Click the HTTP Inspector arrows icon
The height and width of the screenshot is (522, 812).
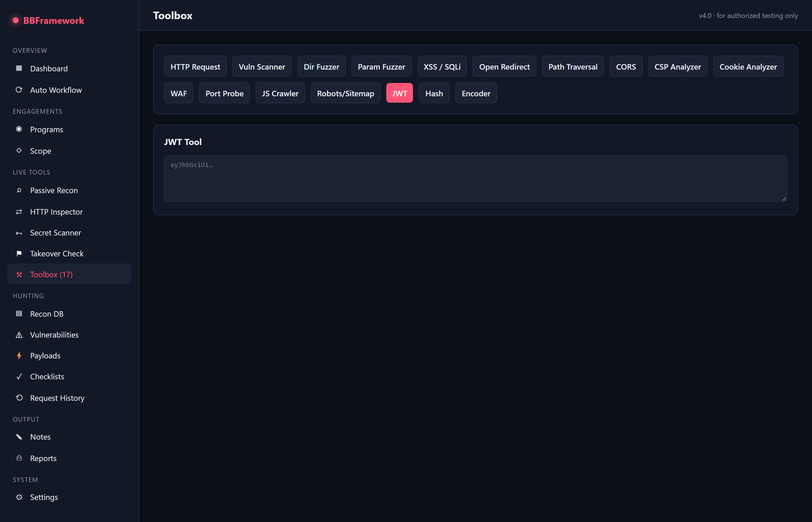(x=19, y=211)
